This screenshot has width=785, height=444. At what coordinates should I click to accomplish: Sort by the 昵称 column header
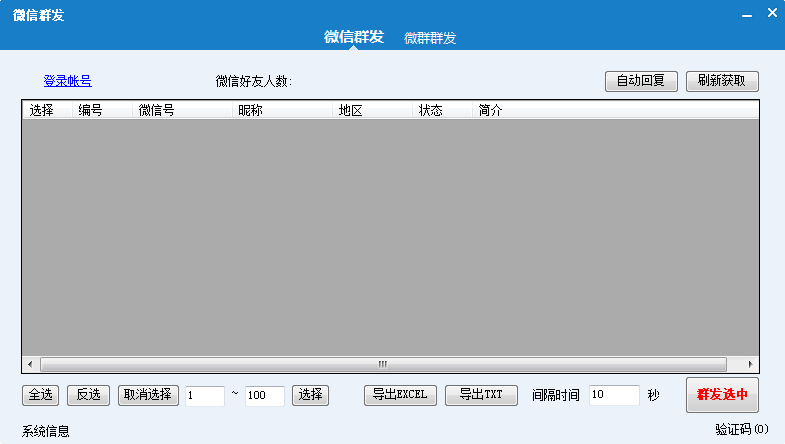pyautogui.click(x=250, y=110)
